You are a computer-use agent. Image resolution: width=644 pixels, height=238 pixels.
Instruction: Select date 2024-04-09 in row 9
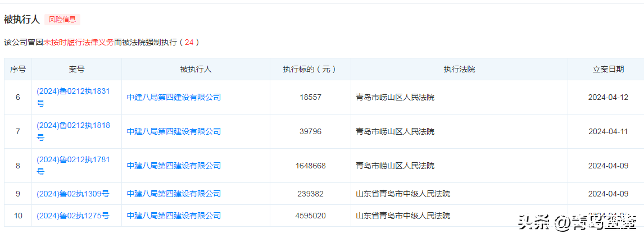608,194
